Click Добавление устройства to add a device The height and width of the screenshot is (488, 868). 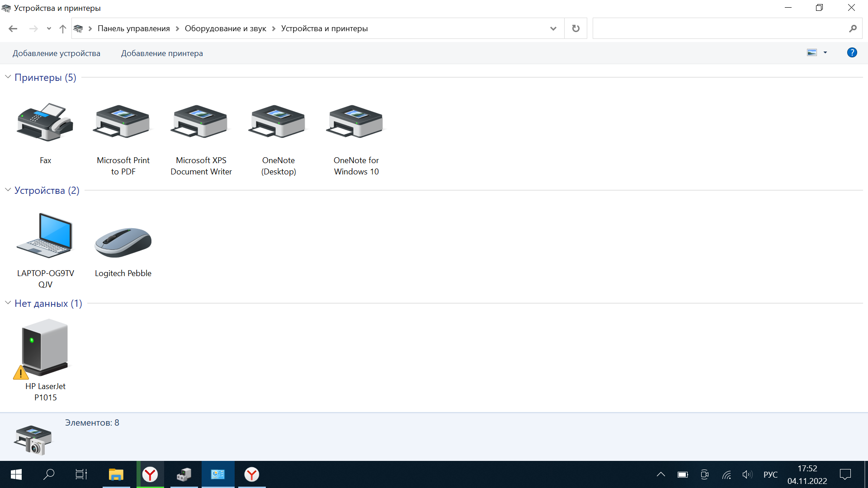coord(56,53)
